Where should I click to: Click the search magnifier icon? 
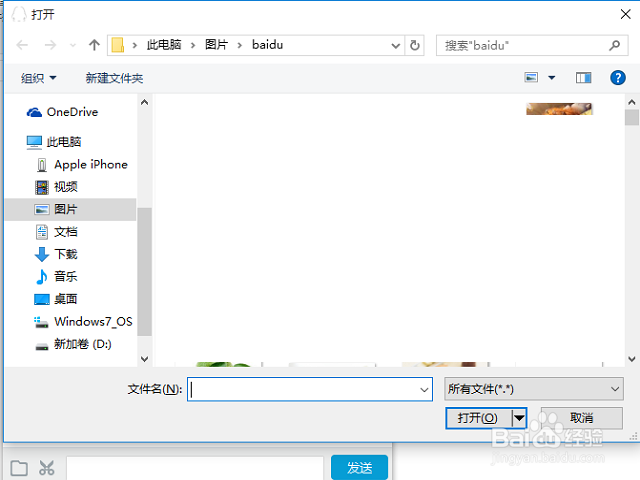click(x=615, y=45)
